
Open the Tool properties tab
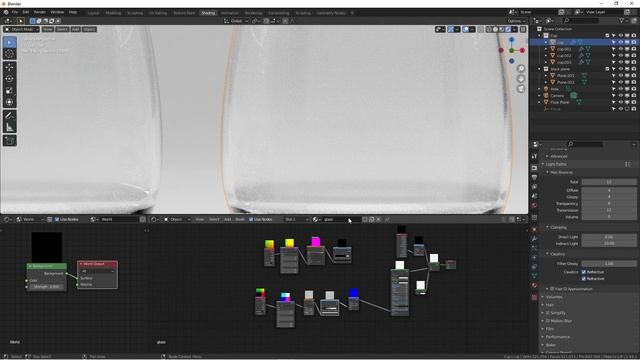[534, 156]
